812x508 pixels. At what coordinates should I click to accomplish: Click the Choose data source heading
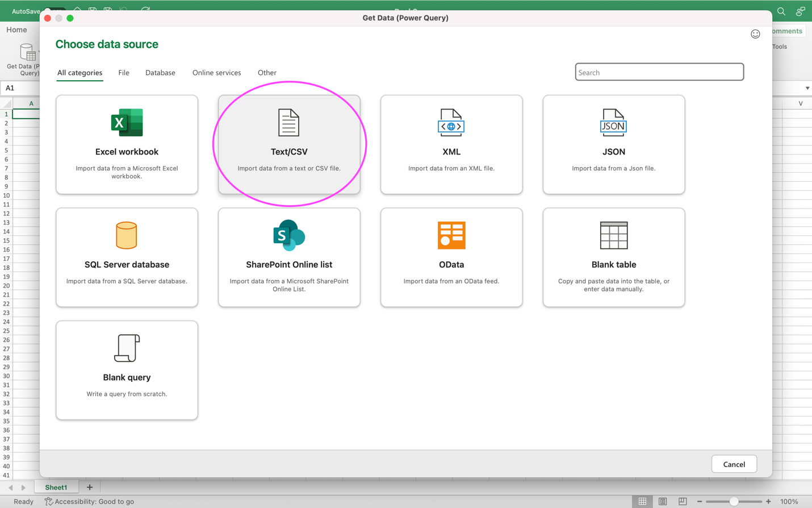107,44
